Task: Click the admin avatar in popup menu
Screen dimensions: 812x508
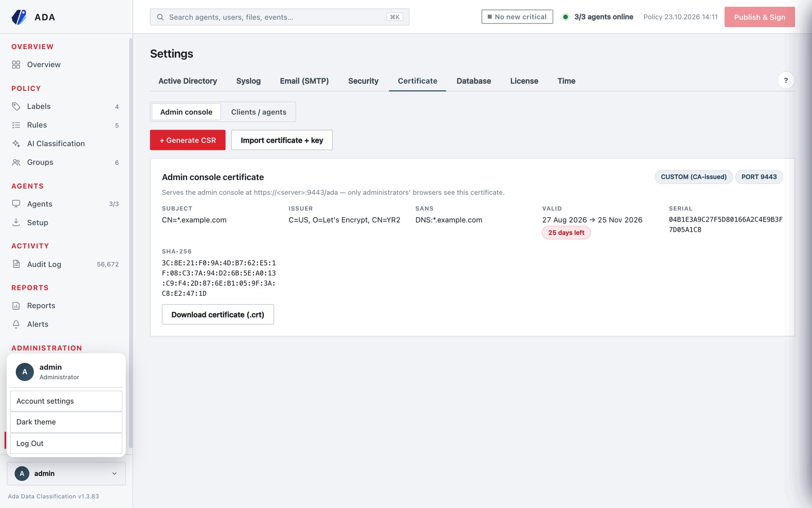Action: click(x=25, y=372)
